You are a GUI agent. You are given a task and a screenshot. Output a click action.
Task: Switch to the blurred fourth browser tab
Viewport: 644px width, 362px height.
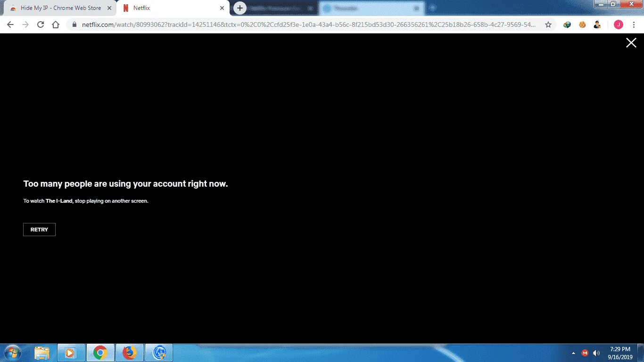click(x=372, y=8)
